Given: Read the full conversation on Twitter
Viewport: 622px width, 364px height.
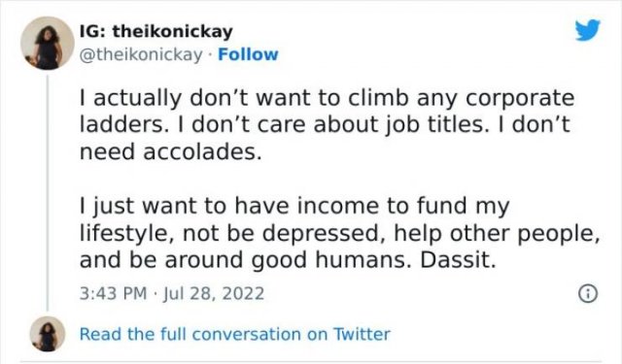Looking at the screenshot, I should 235,334.
